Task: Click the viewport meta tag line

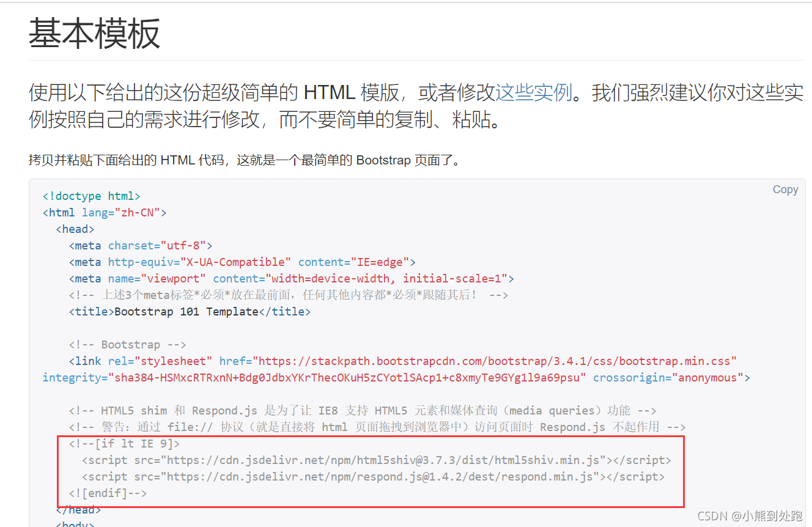Action: click(x=290, y=278)
